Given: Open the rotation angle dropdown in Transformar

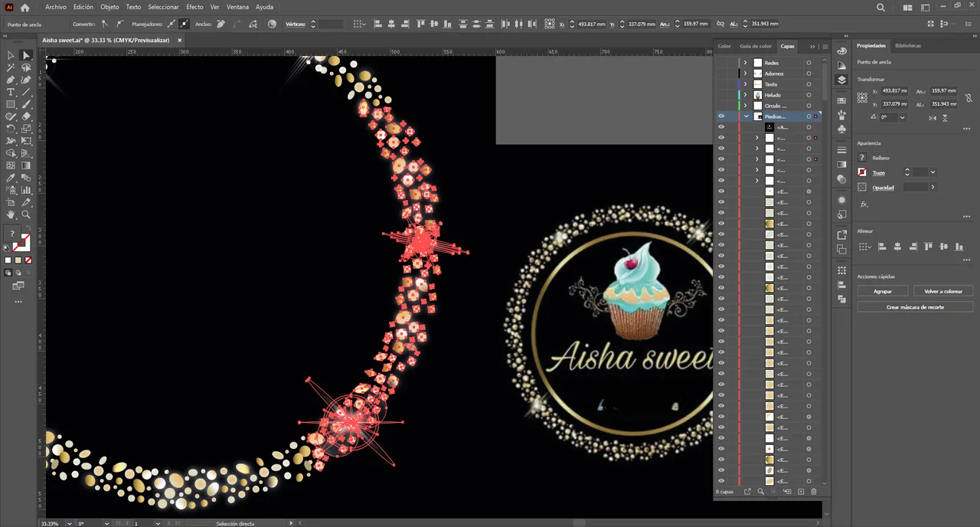Looking at the screenshot, I should (903, 117).
